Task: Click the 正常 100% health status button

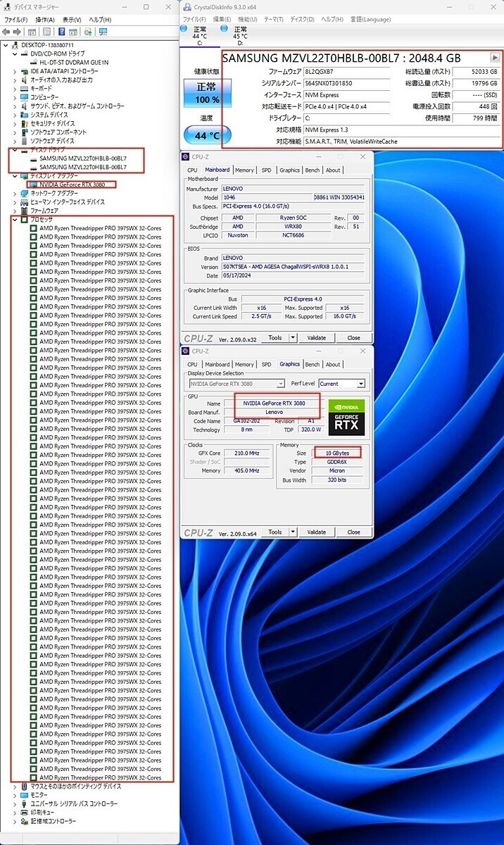Action: 207,93
